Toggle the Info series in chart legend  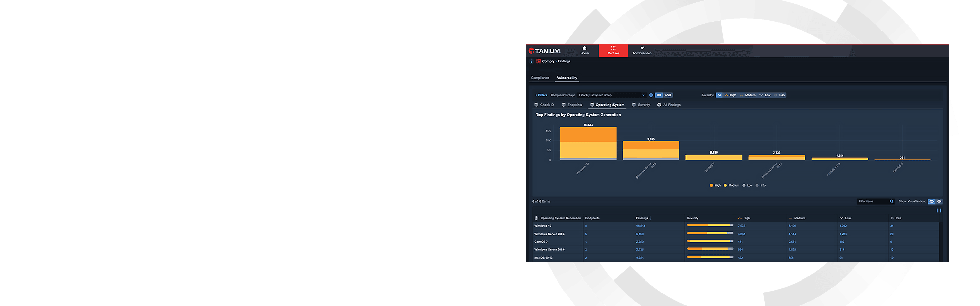tap(761, 186)
